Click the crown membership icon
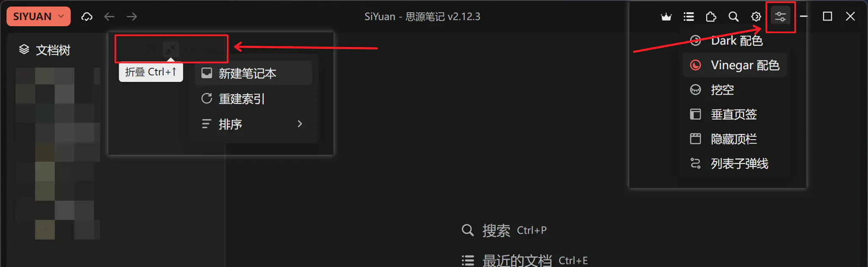The image size is (868, 267). (x=666, y=17)
